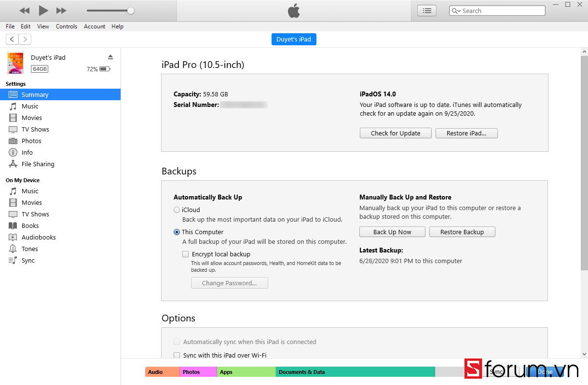Click the iPad device thumbnail
588x385 pixels.
[15, 63]
